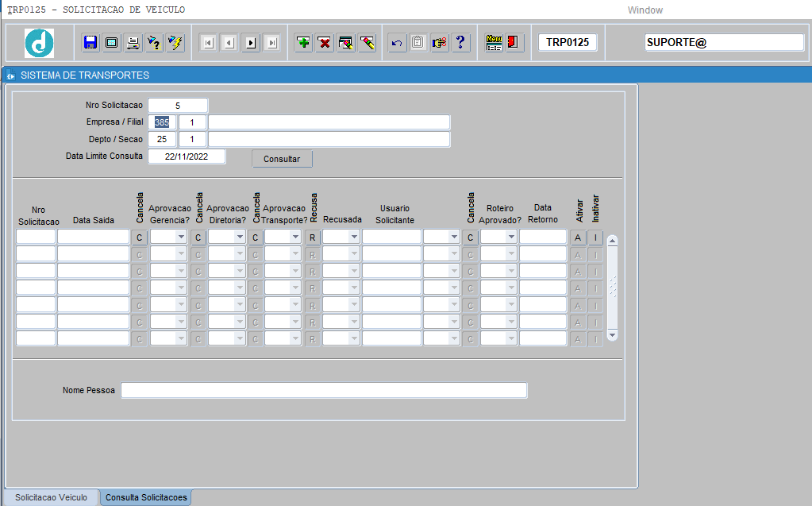Viewport: 812px width, 506px height.
Task: Click the SUPORTE@ user field
Action: 724,43
